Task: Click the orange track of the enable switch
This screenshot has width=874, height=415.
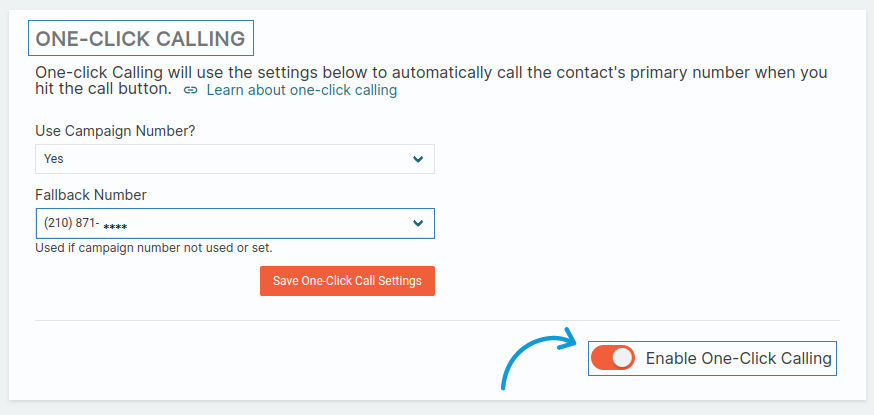Action: pos(600,358)
